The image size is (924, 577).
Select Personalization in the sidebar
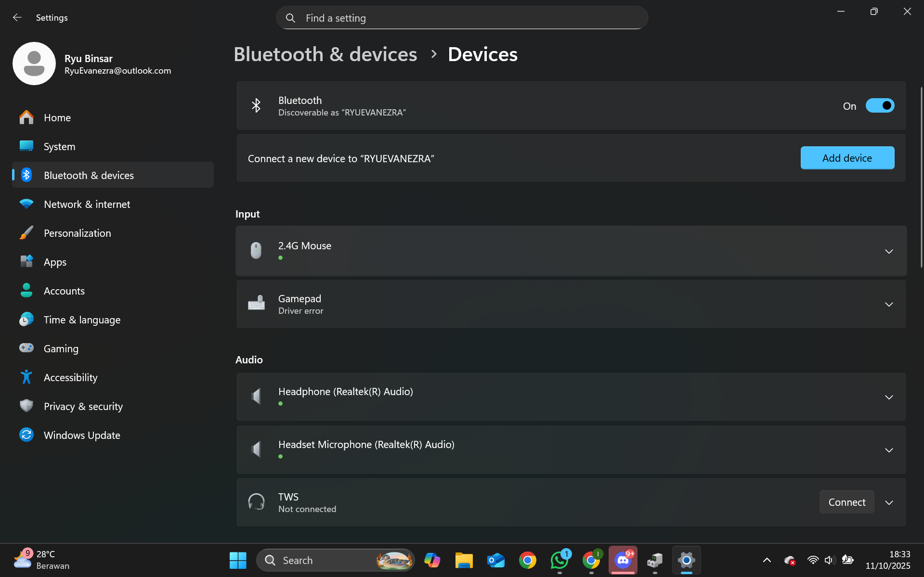(77, 233)
